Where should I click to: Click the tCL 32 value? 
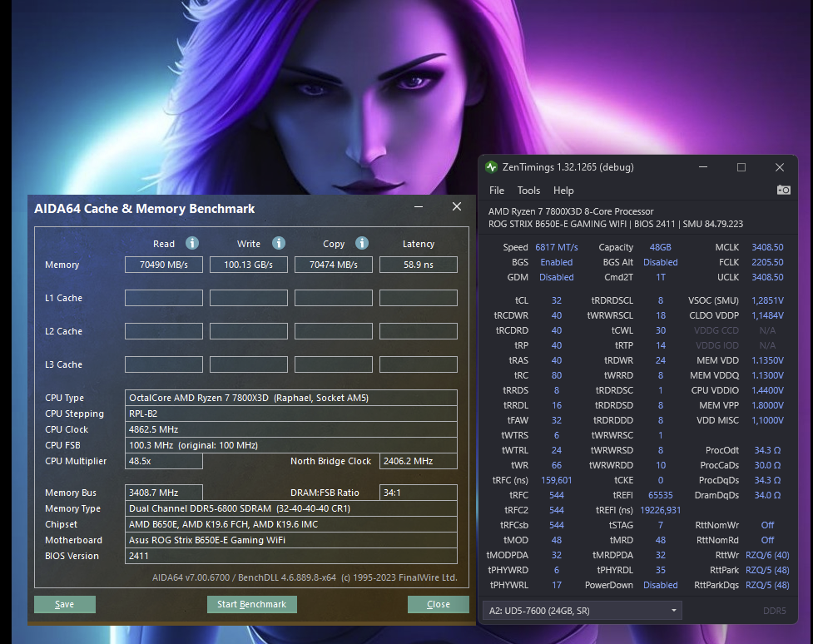click(x=557, y=300)
